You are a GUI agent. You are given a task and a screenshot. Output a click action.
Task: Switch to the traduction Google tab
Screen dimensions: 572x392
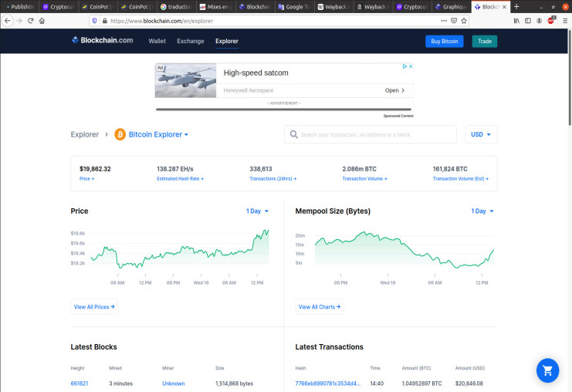click(x=177, y=7)
